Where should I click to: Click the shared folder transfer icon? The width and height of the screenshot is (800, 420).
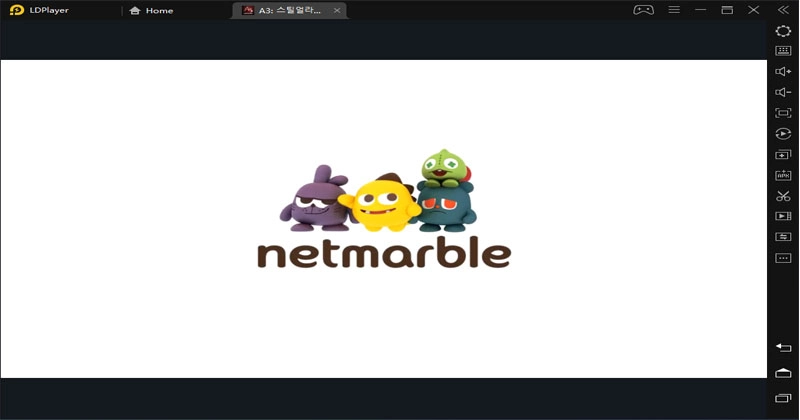(x=783, y=237)
